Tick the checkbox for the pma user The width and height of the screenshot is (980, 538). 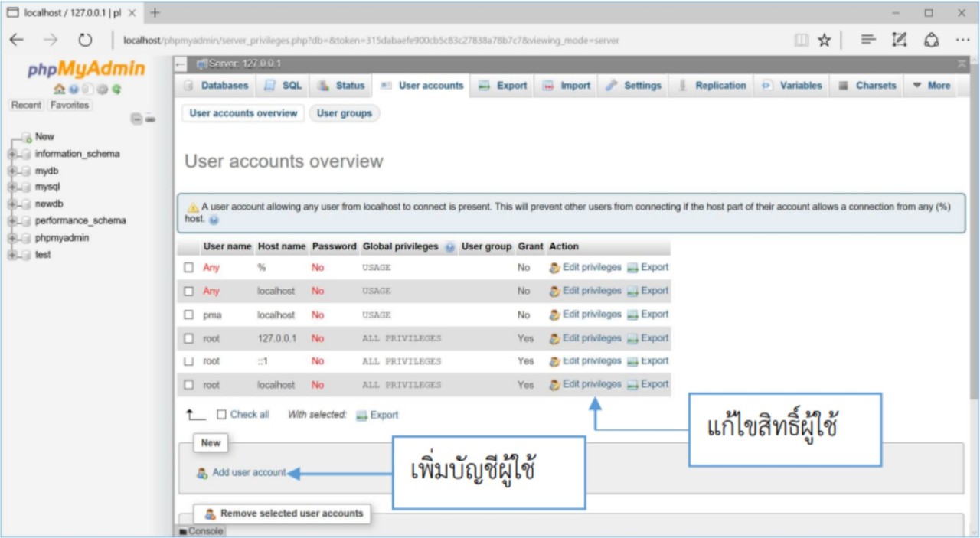(189, 315)
